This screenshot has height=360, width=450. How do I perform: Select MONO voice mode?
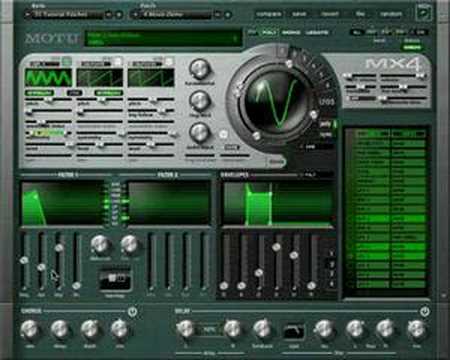coord(291,32)
